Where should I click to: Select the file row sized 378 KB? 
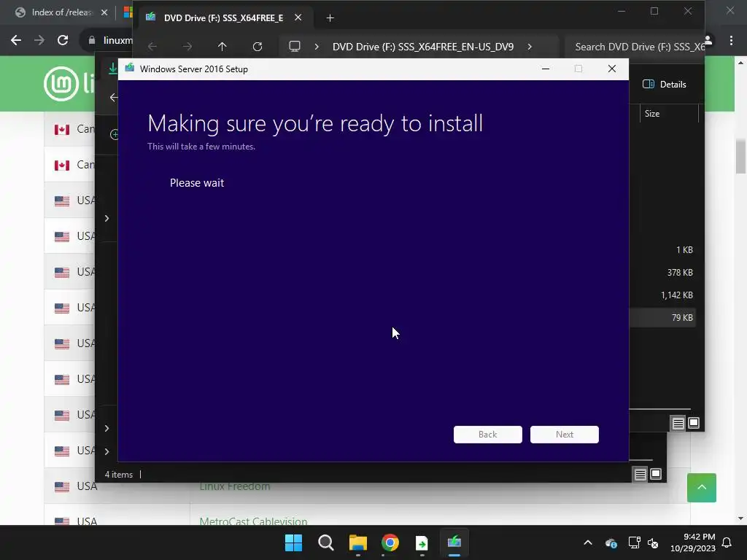[x=662, y=273]
